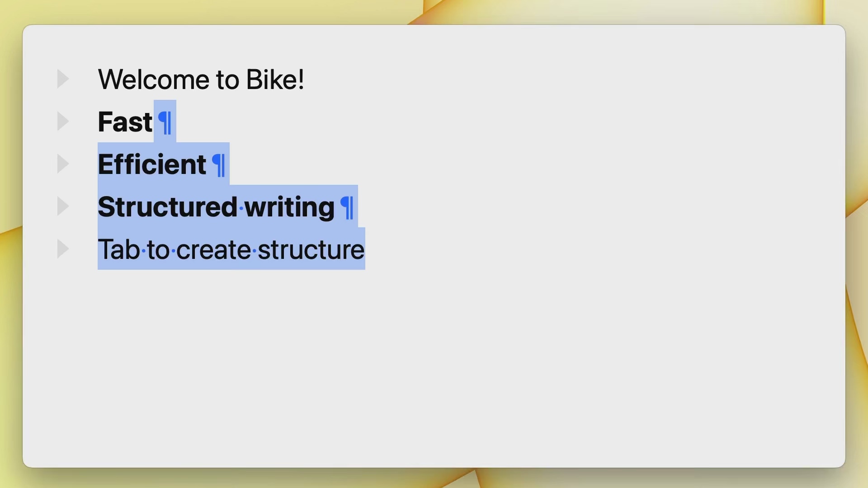
Task: Click the pilcrow mark after 'Fast'
Action: (x=165, y=122)
